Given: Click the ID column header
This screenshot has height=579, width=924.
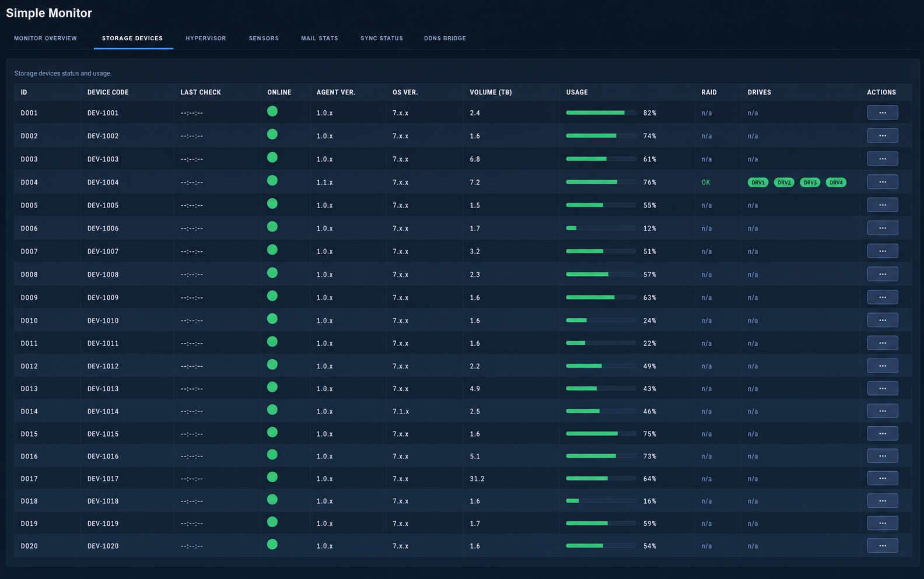Looking at the screenshot, I should tap(24, 92).
